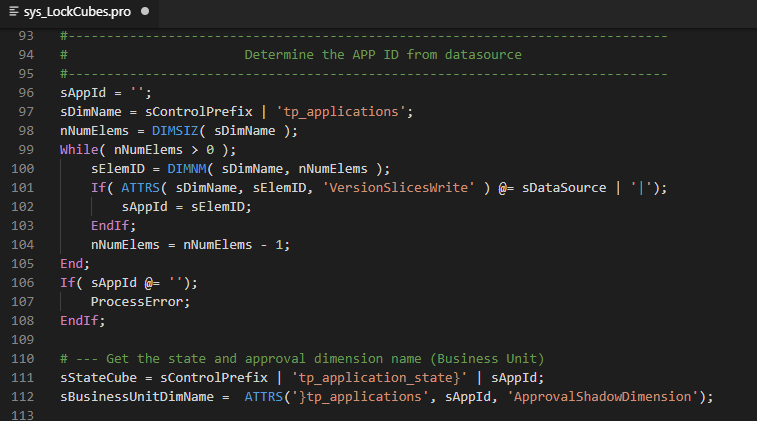This screenshot has height=421, width=757.
Task: Click the sStateCube variable on line 111
Action: click(98, 378)
